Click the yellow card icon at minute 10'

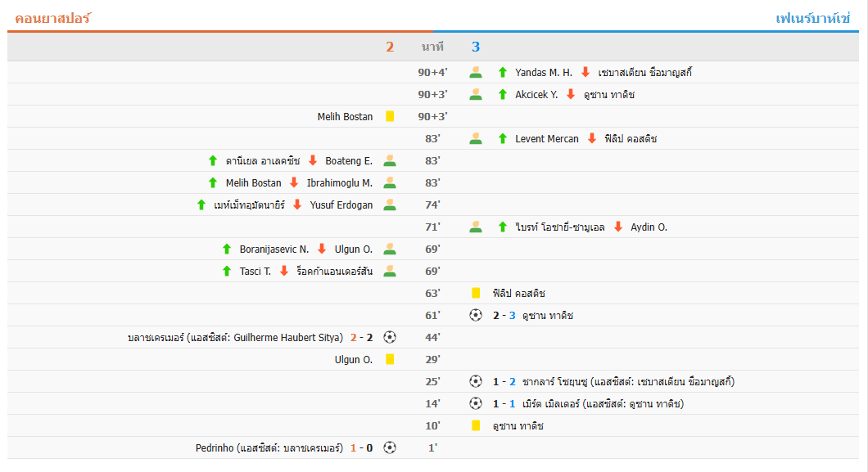point(476,425)
